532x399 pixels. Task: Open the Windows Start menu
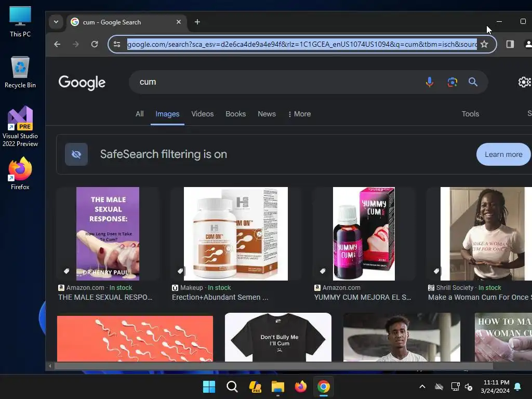click(x=209, y=387)
